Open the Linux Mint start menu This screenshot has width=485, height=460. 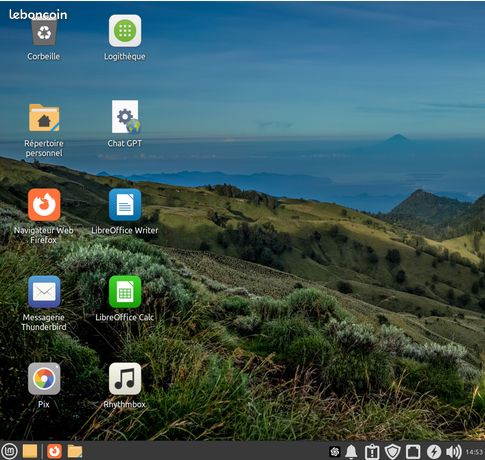[10, 451]
